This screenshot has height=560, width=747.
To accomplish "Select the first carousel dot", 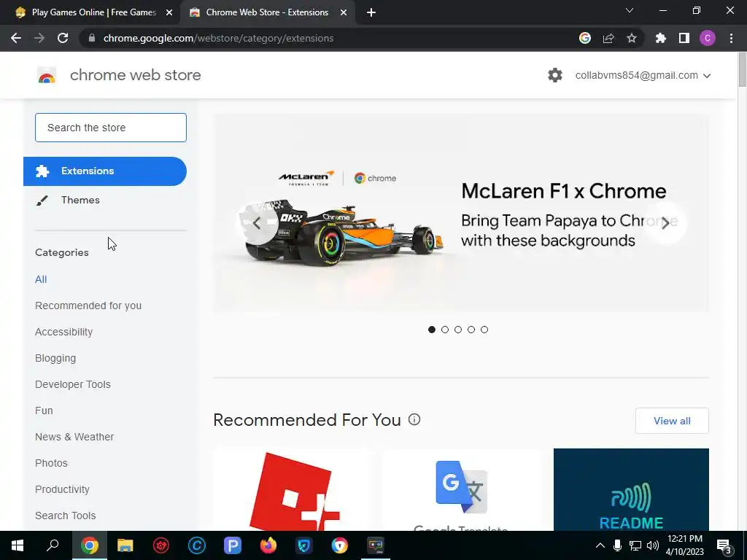I will tap(432, 330).
